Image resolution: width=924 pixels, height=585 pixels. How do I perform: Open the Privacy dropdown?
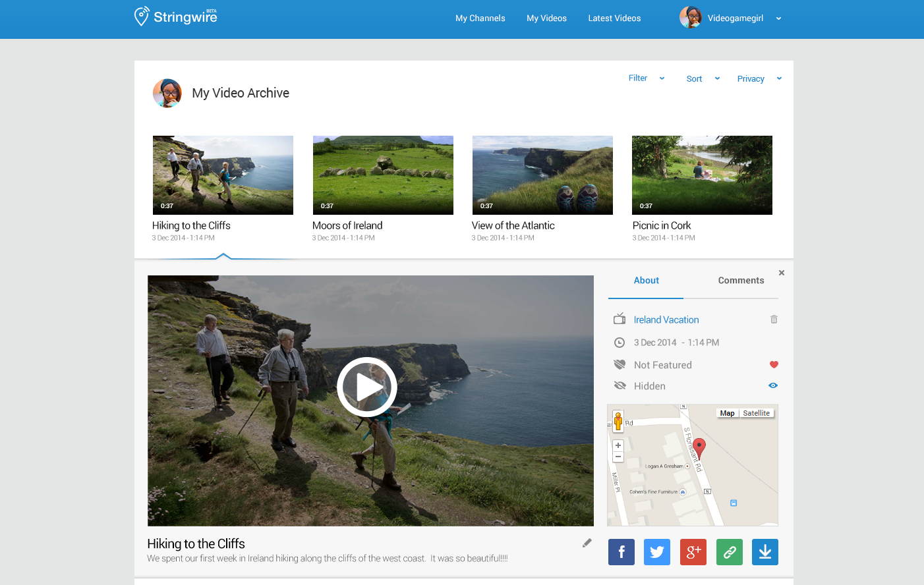(x=759, y=79)
